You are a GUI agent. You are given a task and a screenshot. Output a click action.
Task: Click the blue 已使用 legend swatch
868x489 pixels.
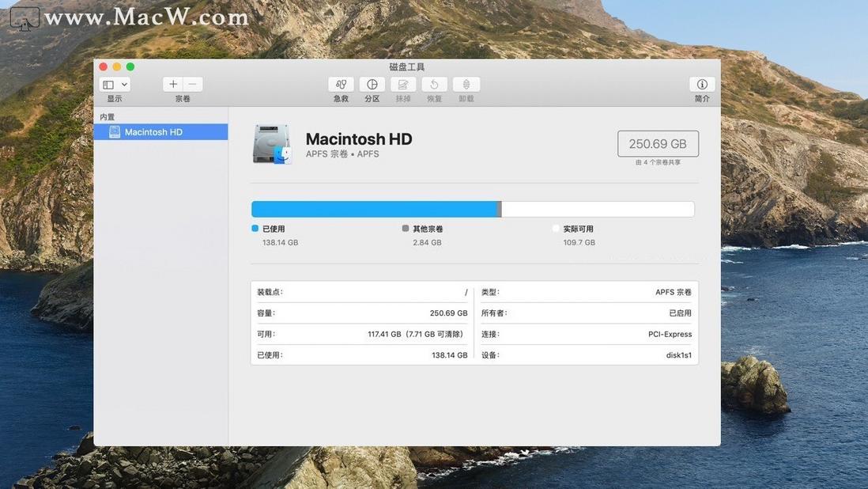click(x=255, y=228)
